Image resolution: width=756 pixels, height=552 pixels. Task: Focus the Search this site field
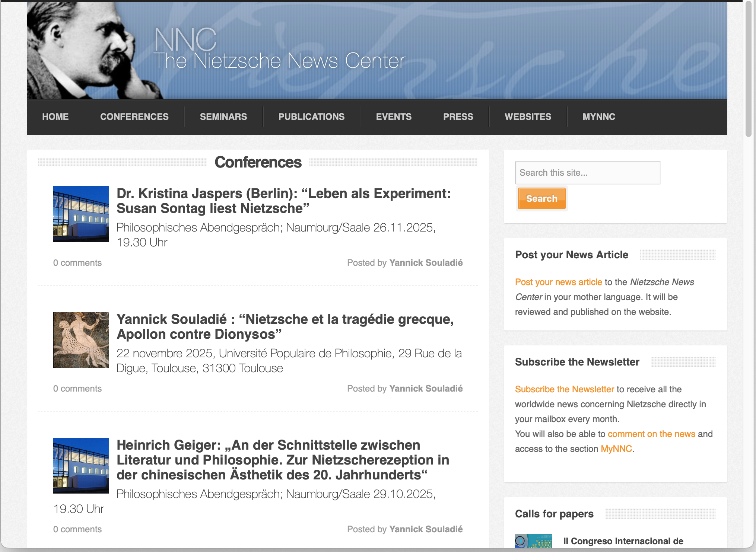coord(588,173)
